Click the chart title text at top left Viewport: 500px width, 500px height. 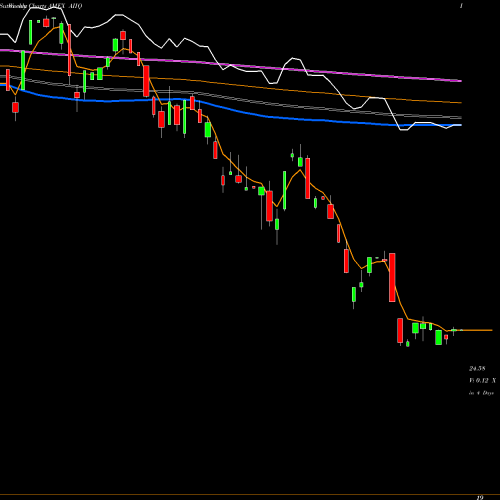(41, 6)
